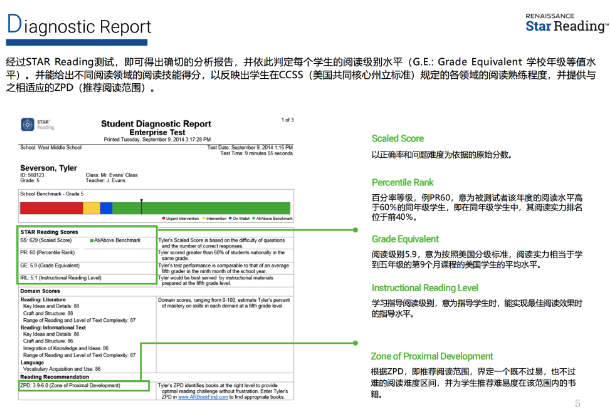Click the green Percentile Rank heading
610x410 pixels.
(403, 182)
